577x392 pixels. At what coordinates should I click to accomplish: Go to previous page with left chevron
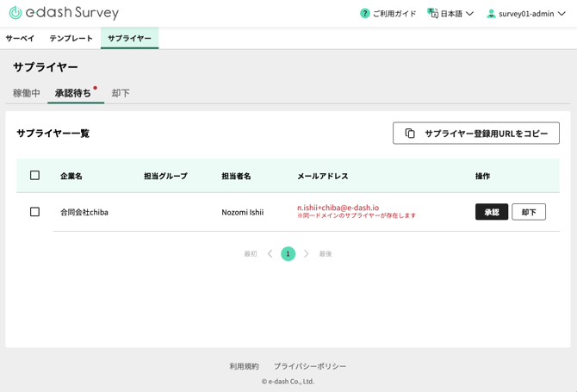pyautogui.click(x=270, y=254)
